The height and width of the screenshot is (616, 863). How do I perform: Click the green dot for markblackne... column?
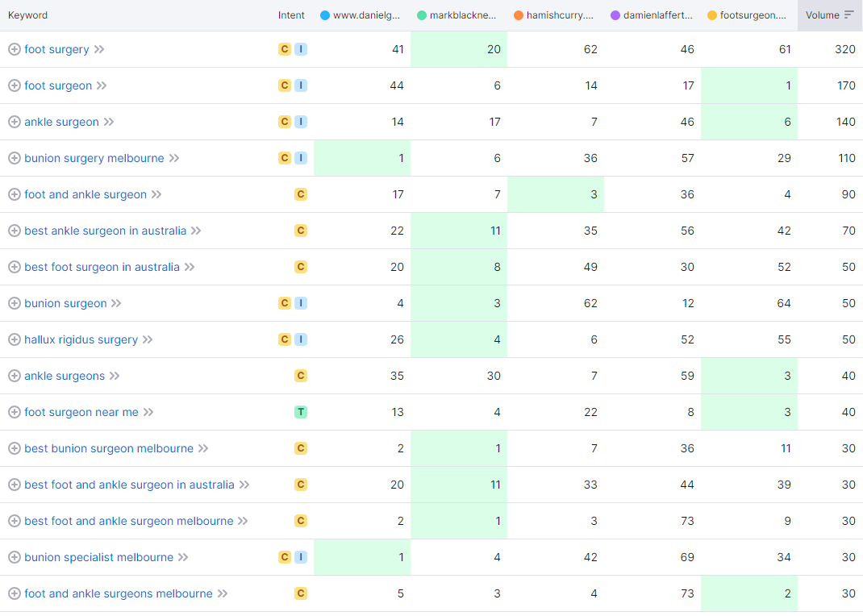pos(422,15)
